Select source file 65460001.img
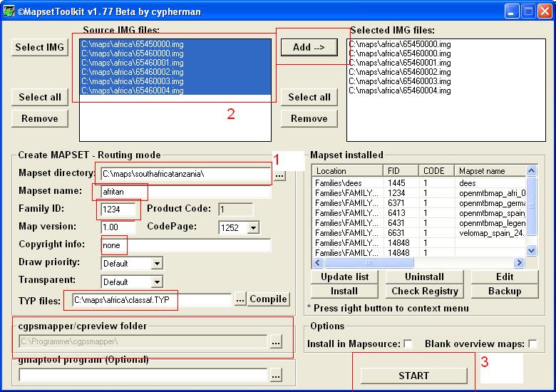The width and height of the screenshot is (556, 392). (x=175, y=63)
